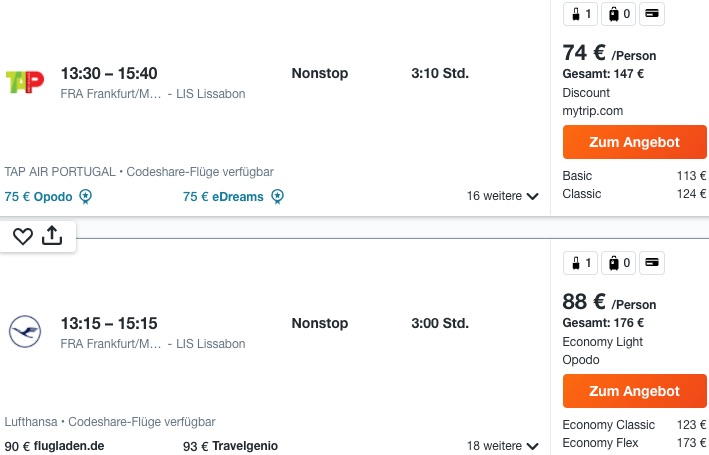
Task: Click the heart icon to save flight
Action: [x=22, y=236]
